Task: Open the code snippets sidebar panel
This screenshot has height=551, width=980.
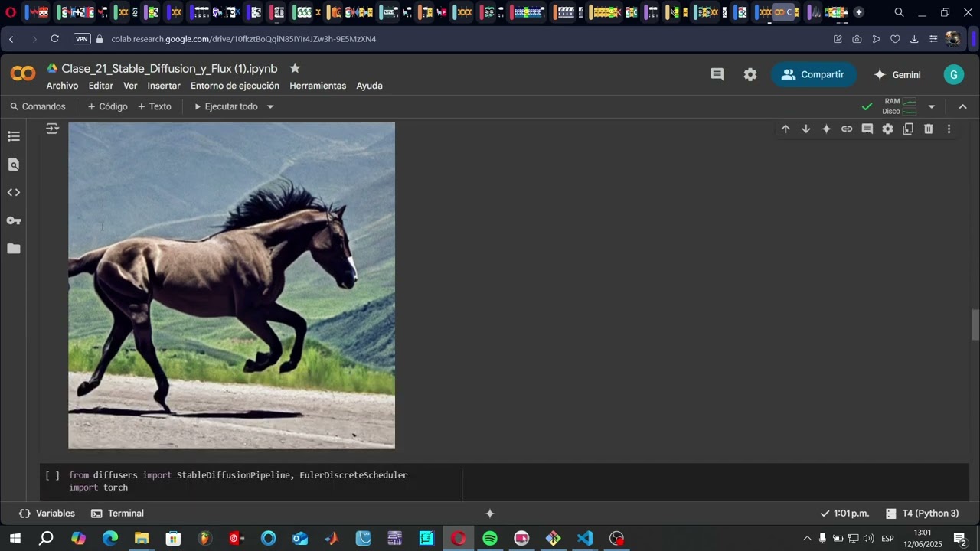Action: pos(14,192)
